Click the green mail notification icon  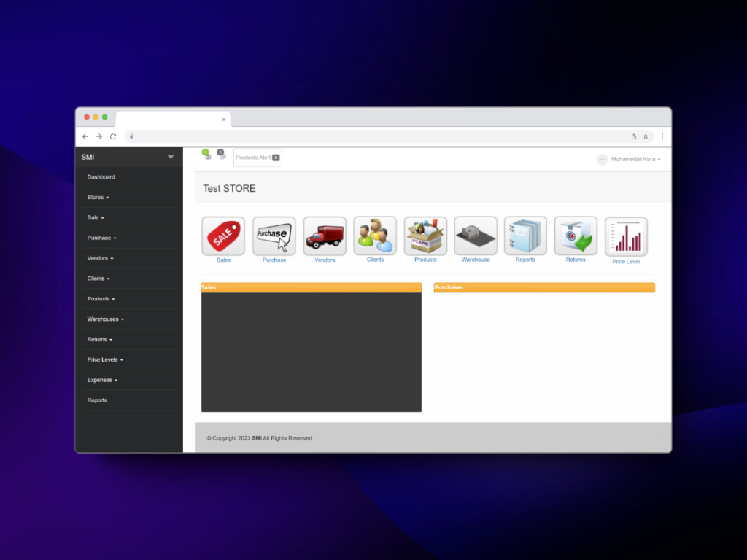206,155
